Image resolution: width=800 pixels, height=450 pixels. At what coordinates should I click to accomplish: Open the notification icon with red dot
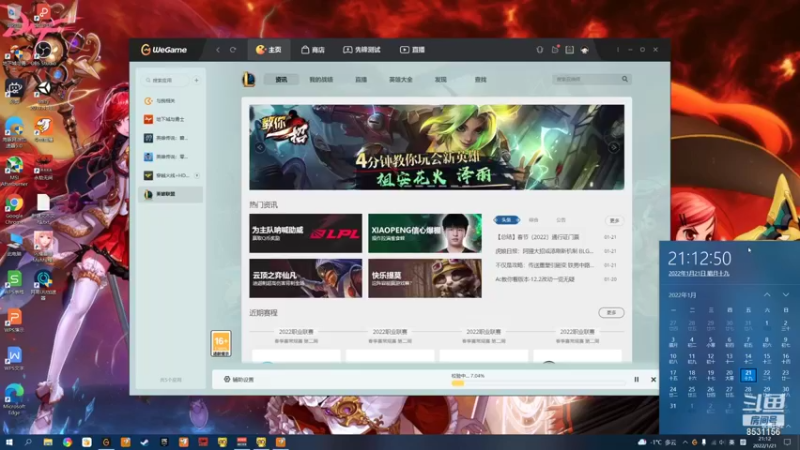pos(555,49)
